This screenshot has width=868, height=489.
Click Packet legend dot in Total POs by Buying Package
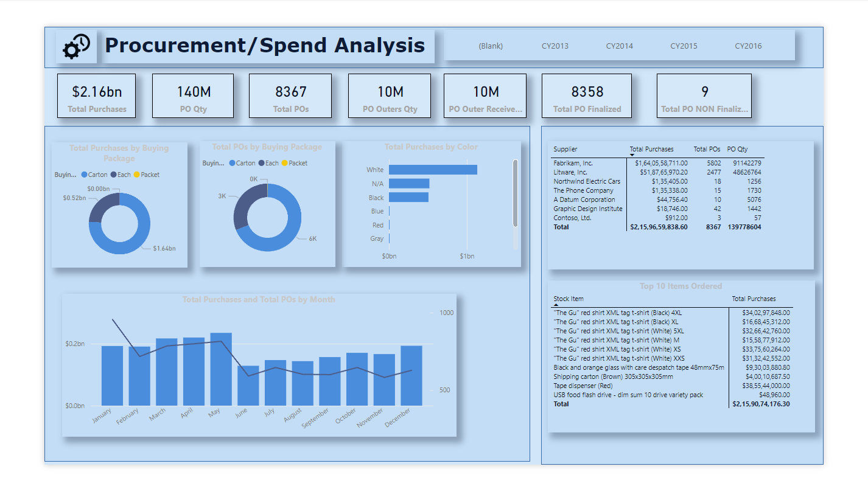click(284, 163)
